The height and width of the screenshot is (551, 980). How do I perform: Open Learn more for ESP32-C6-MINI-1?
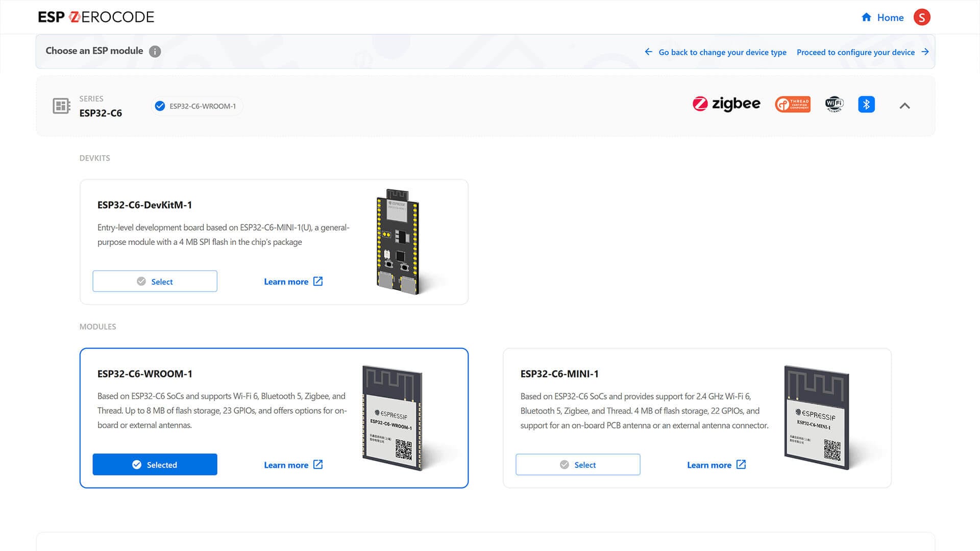point(716,465)
